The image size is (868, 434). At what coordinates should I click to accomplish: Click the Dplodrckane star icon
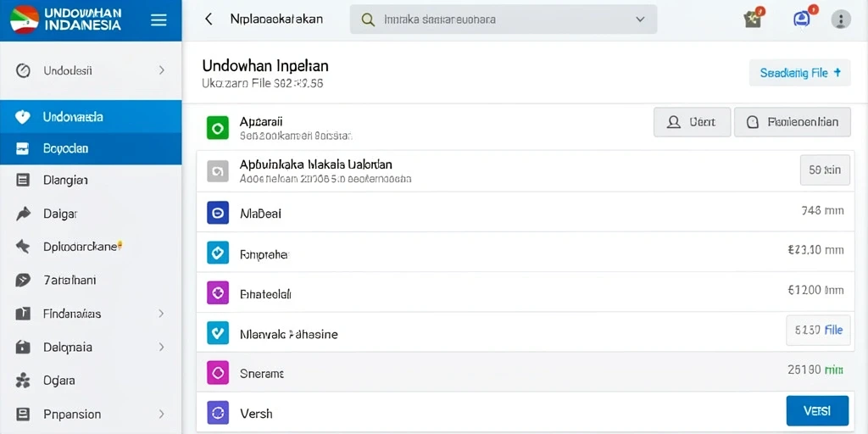pyautogui.click(x=23, y=247)
